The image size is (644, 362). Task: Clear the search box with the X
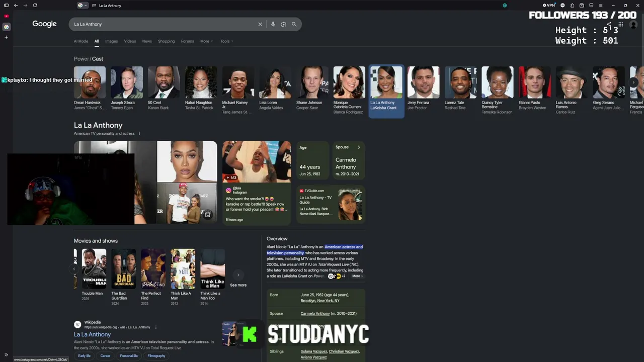pyautogui.click(x=260, y=24)
